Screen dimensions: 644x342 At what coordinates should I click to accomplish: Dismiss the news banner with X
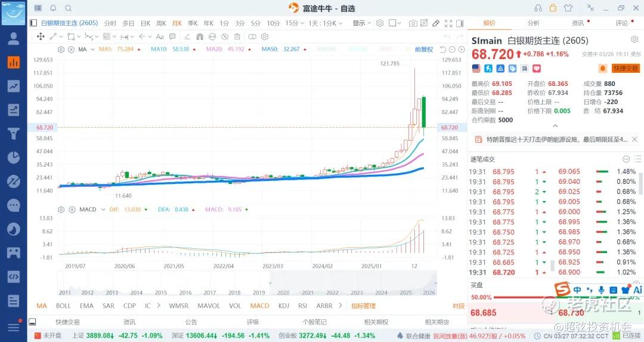(634, 140)
